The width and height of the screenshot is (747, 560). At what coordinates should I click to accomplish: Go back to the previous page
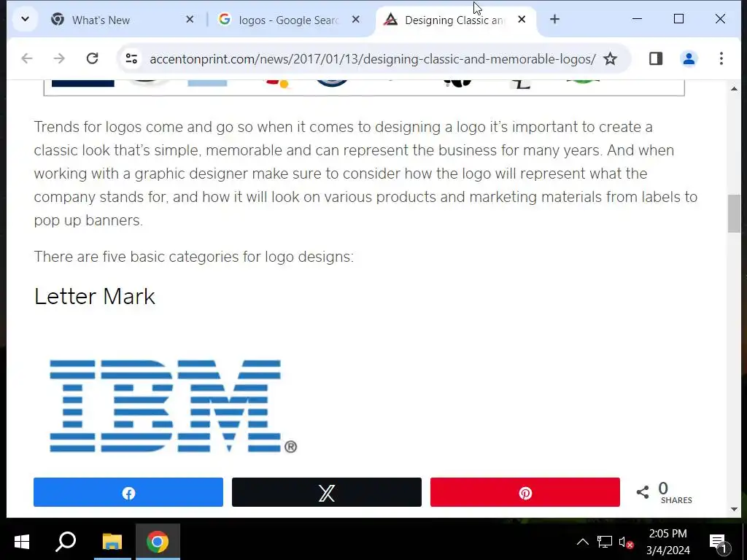[27, 58]
